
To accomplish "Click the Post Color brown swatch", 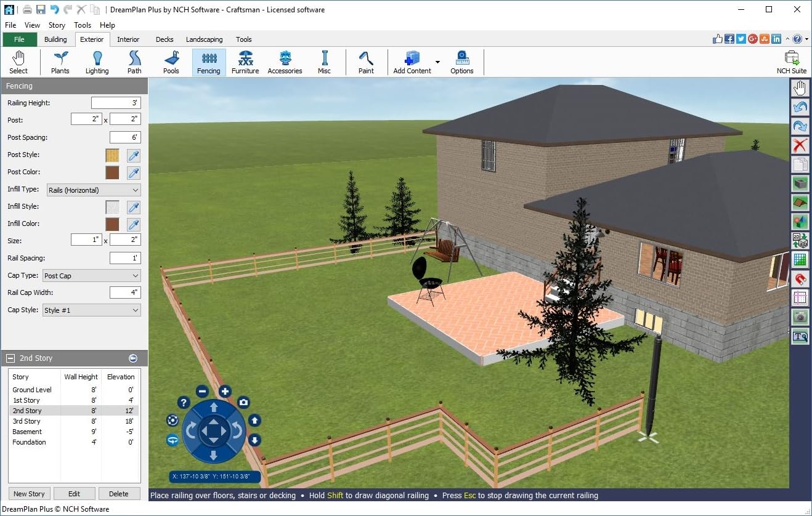I will (112, 172).
